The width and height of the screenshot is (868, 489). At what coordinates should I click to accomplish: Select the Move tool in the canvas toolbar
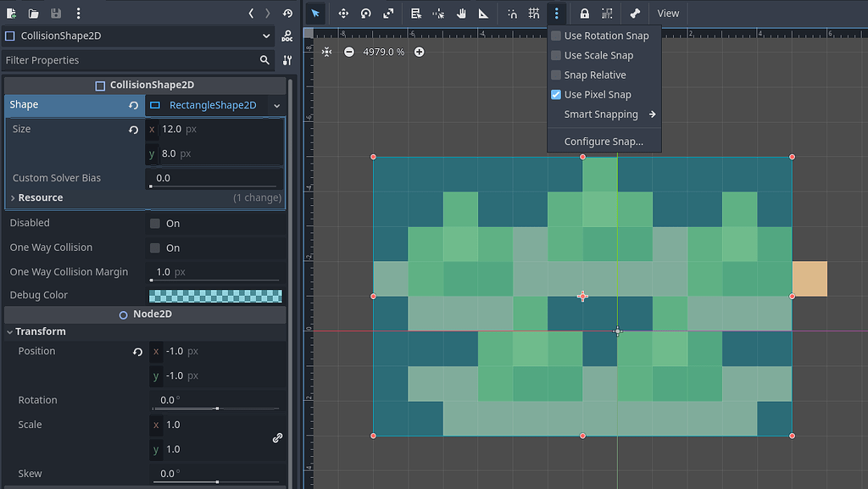[x=344, y=13]
